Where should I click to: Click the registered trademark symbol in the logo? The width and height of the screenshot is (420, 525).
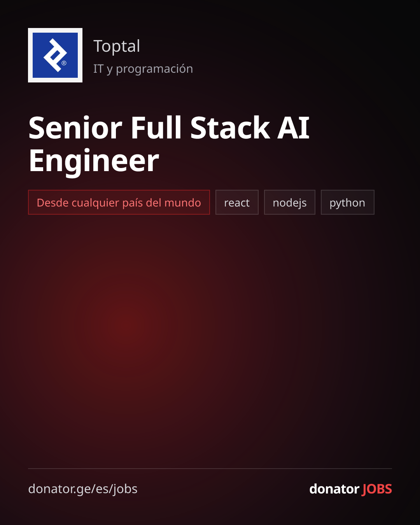pos(64,63)
